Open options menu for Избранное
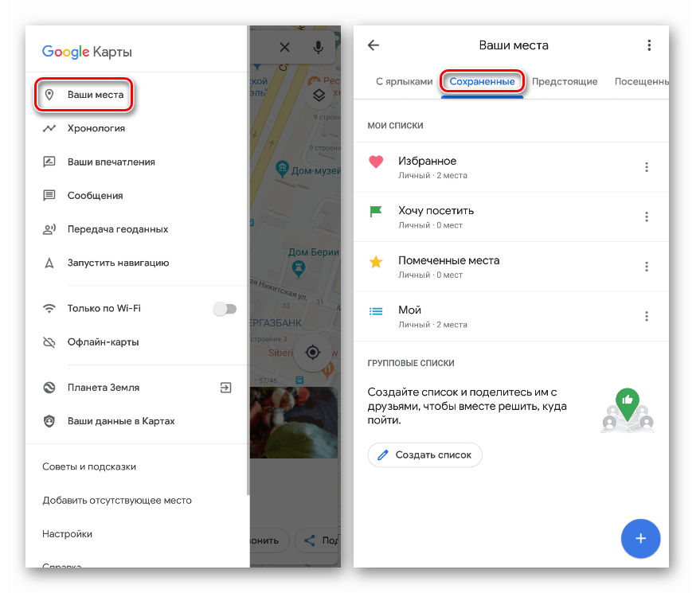Image resolution: width=700 pixels, height=593 pixels. 647,167
